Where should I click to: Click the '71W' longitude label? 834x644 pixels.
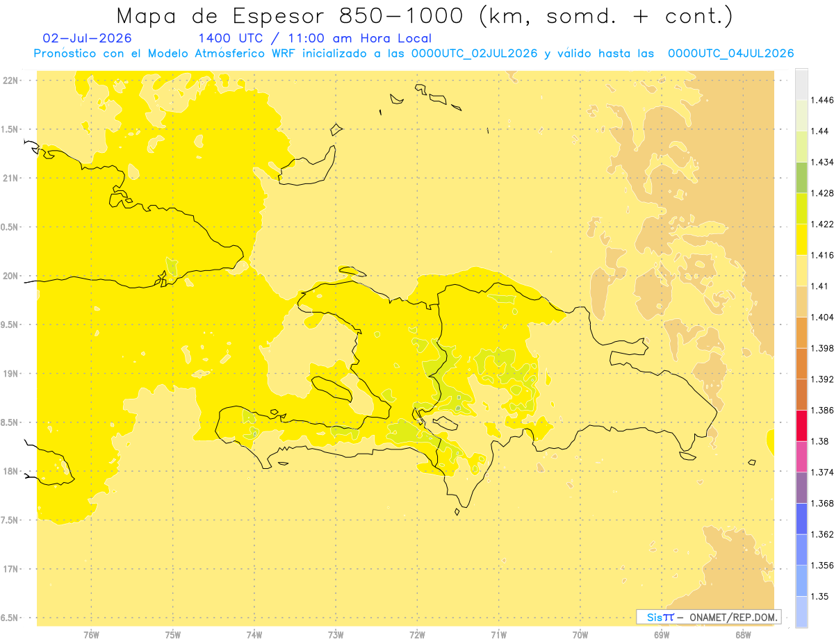(x=498, y=635)
